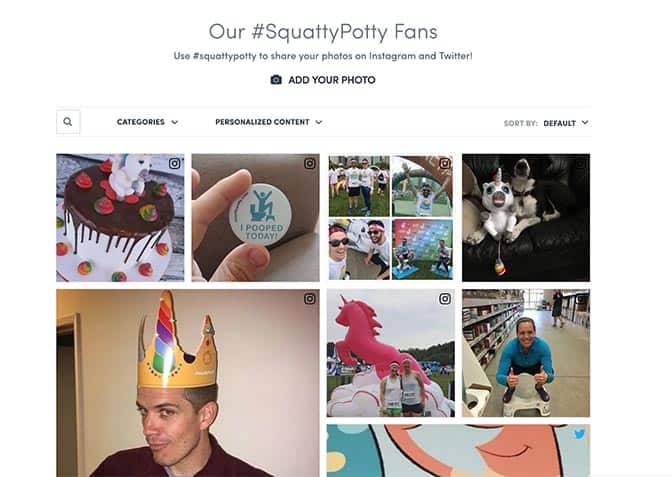Click Instagram icon on race collage photo
This screenshot has width=672, height=477.
[x=445, y=164]
